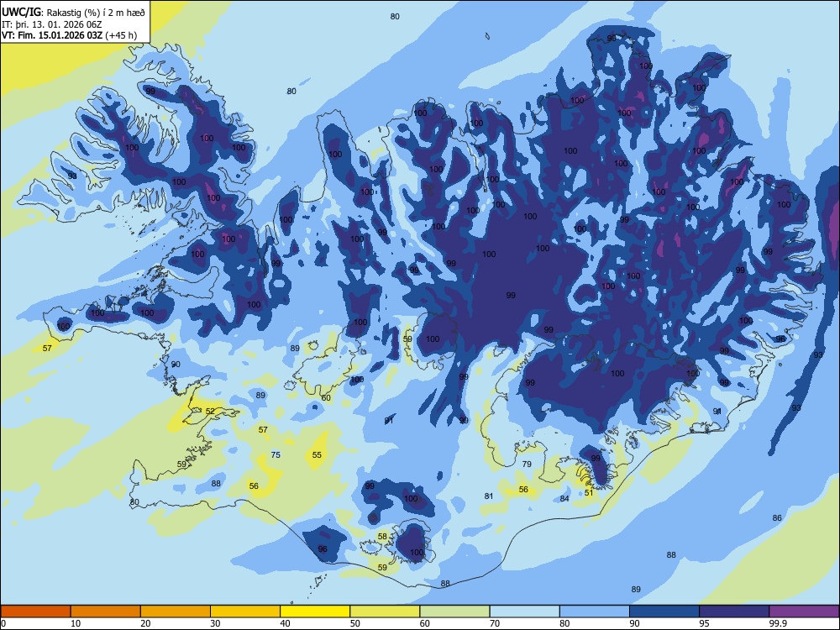This screenshot has width=840, height=630.
Task: Click the map value '98' in the far north
Action: point(612,38)
